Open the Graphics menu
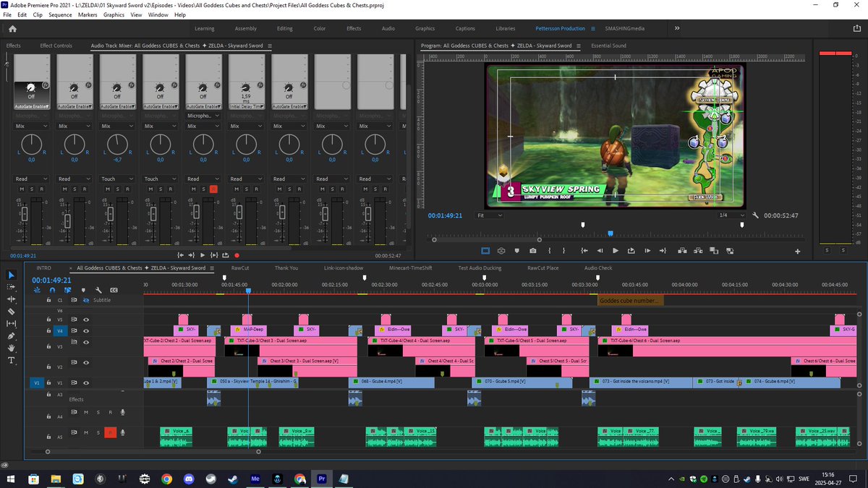This screenshot has width=868, height=488. [x=114, y=14]
